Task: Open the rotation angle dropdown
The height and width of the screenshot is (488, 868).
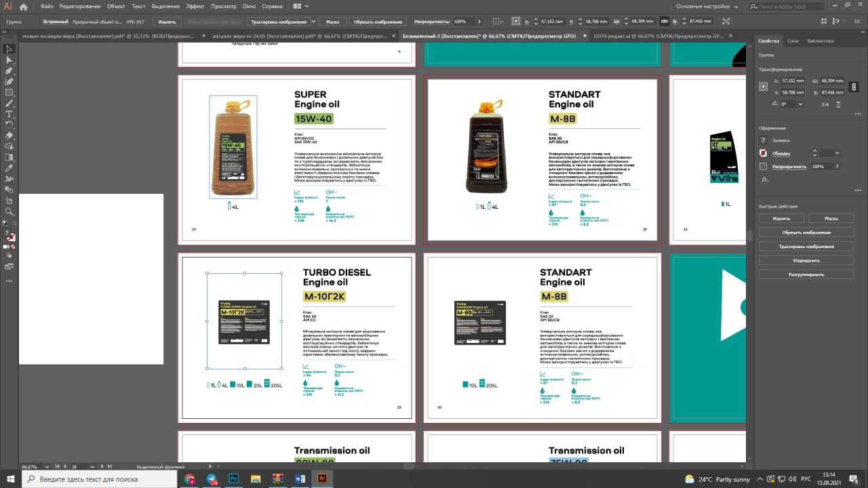Action: pos(801,104)
